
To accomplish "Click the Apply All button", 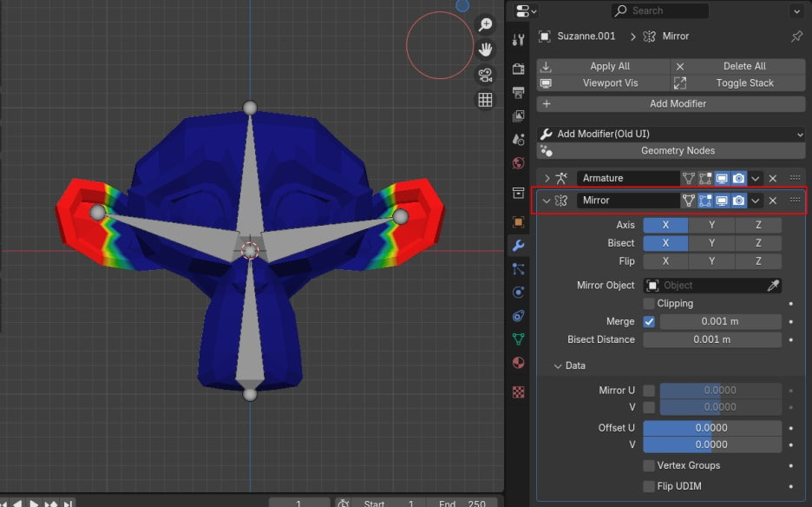I will click(x=604, y=66).
